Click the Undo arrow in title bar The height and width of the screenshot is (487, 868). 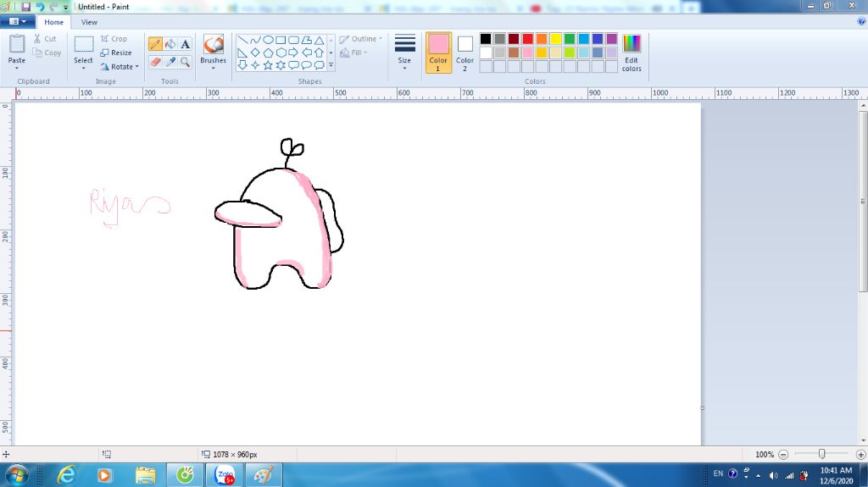tap(40, 7)
